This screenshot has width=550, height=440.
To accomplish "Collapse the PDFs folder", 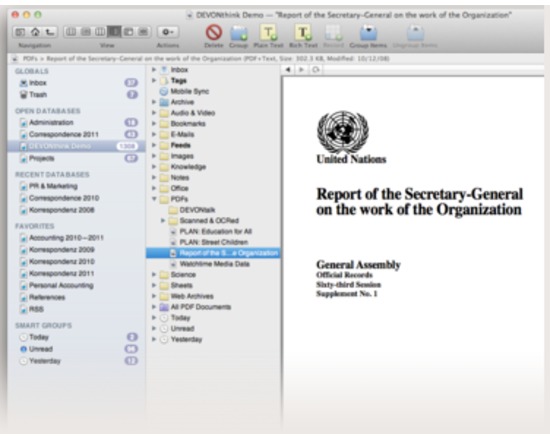I will pos(154,199).
